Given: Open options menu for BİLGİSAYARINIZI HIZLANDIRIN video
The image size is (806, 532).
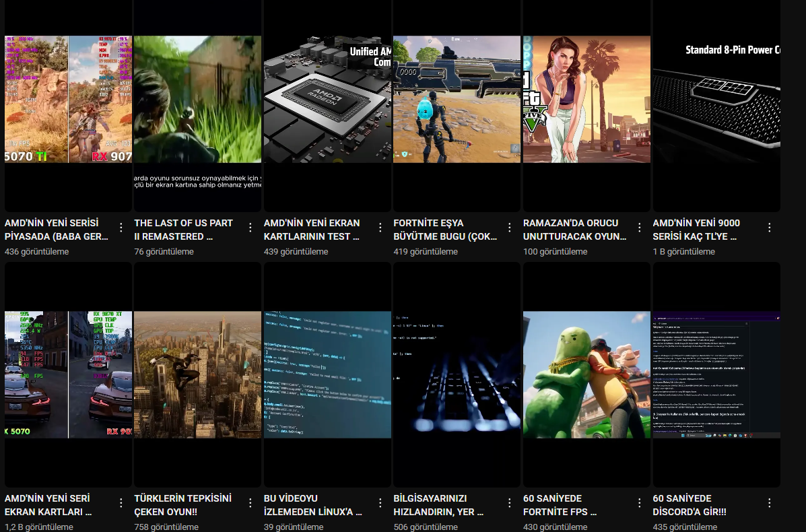Looking at the screenshot, I should pos(510,502).
